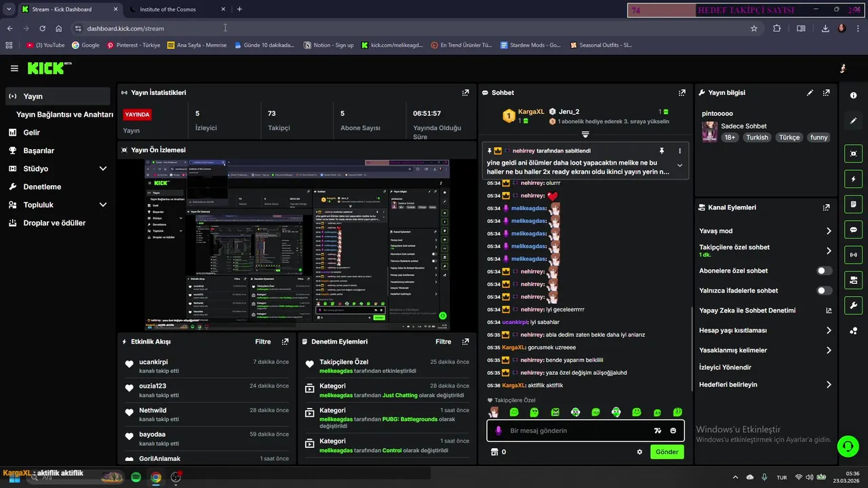Click the stream preview thumbnail

pyautogui.click(x=297, y=245)
